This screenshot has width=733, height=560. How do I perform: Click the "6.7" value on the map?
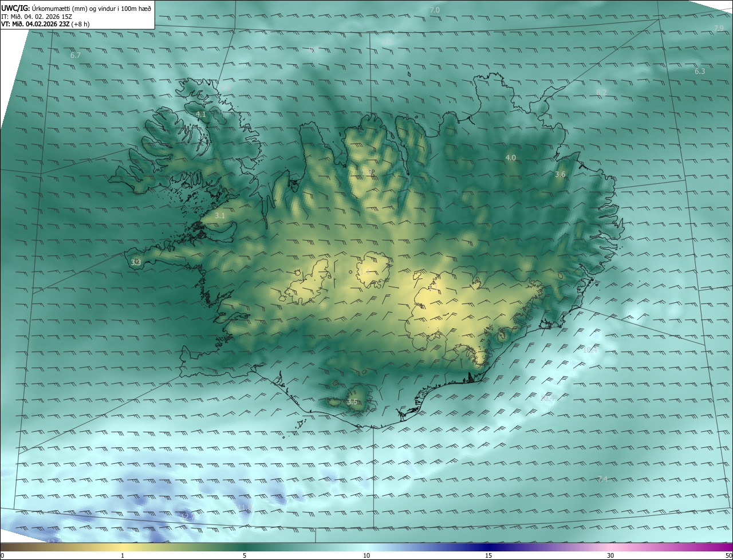pyautogui.click(x=76, y=56)
